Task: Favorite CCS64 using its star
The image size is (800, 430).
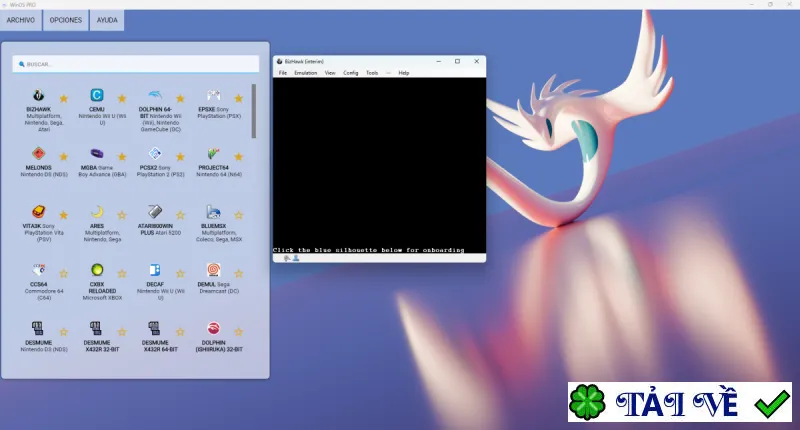Action: 64,273
